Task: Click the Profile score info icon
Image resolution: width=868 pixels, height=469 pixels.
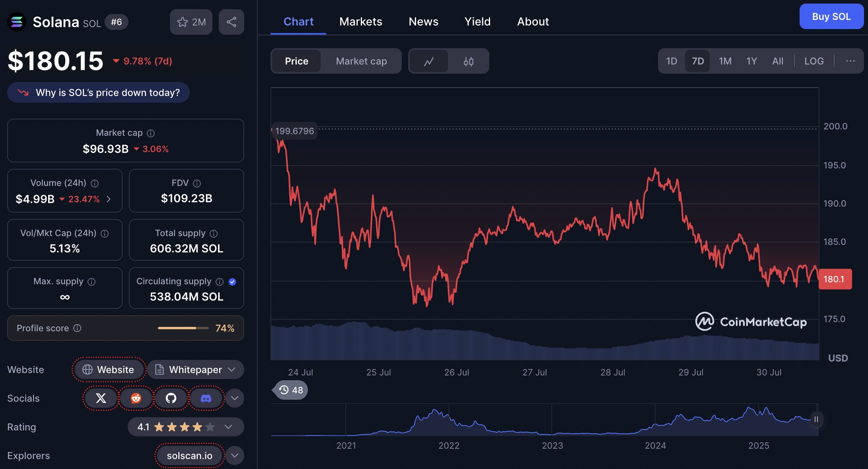Action: point(78,328)
